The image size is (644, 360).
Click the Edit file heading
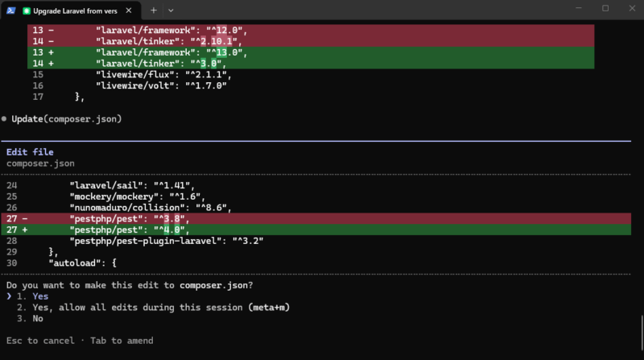pos(30,151)
